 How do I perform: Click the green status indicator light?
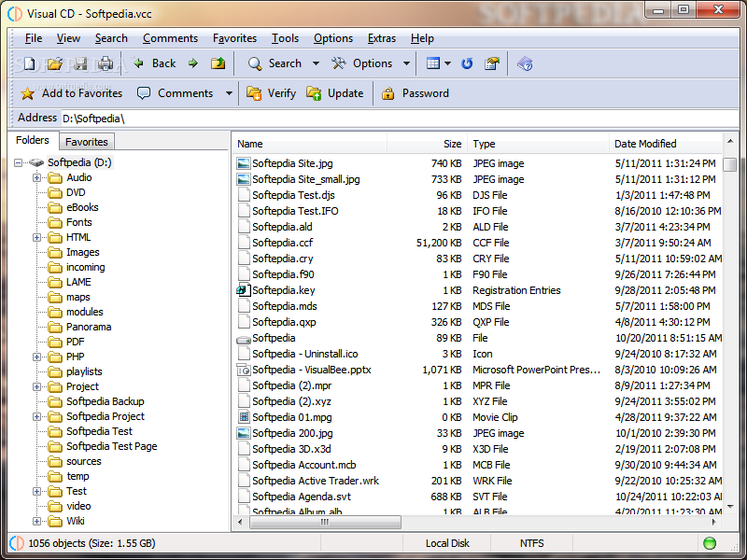point(710,543)
